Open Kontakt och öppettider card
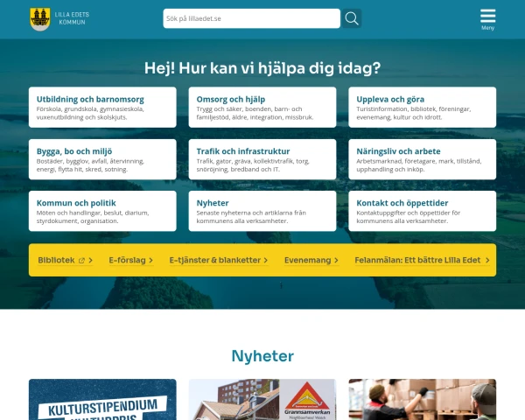525x420 pixels. click(423, 211)
